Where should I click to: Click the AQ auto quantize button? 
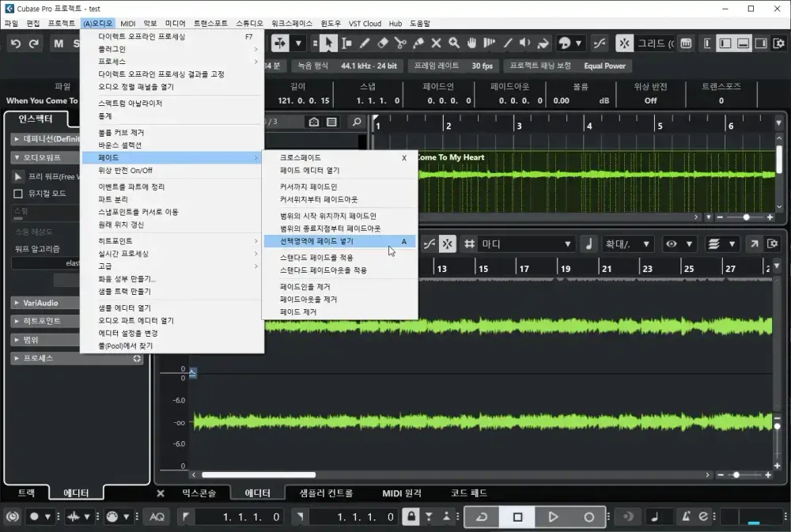coord(157,516)
